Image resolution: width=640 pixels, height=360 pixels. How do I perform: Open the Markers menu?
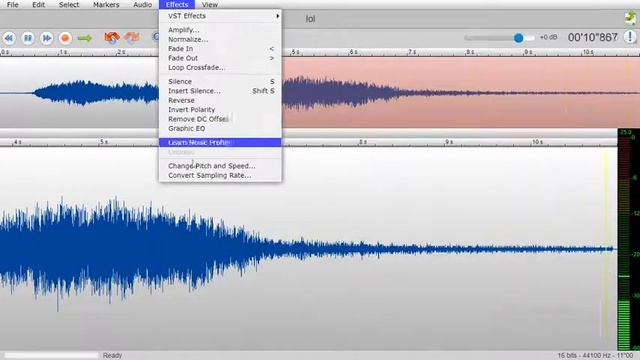(106, 5)
